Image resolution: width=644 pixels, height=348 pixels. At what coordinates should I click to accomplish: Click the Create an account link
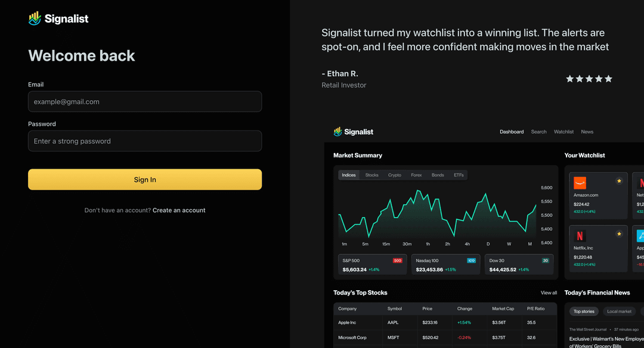pos(179,210)
